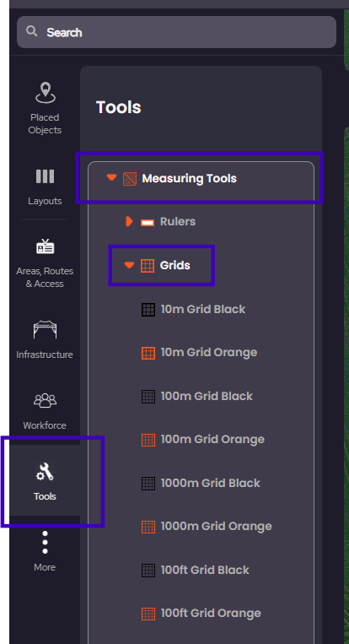Open the Infrastructure tent icon
Screen dimensions: 349x644
[x=45, y=330]
